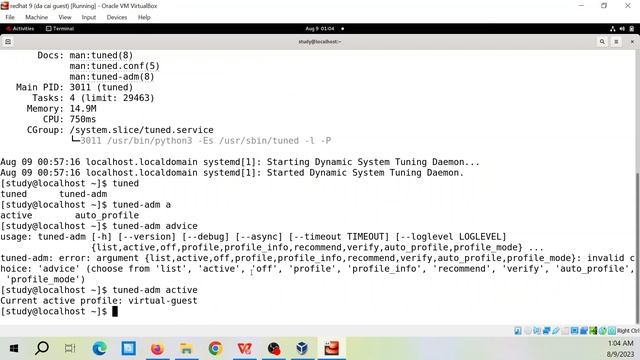Click the new tab button in terminal header

[x=8, y=42]
